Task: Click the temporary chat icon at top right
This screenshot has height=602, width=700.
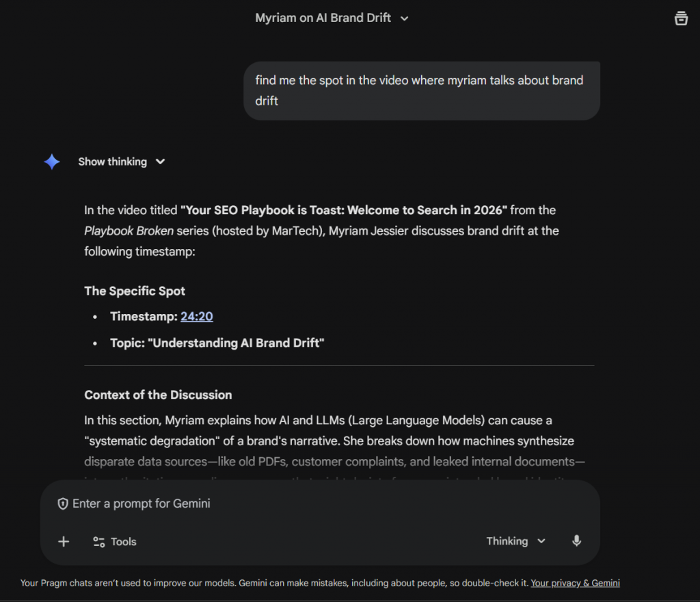Action: 681,18
